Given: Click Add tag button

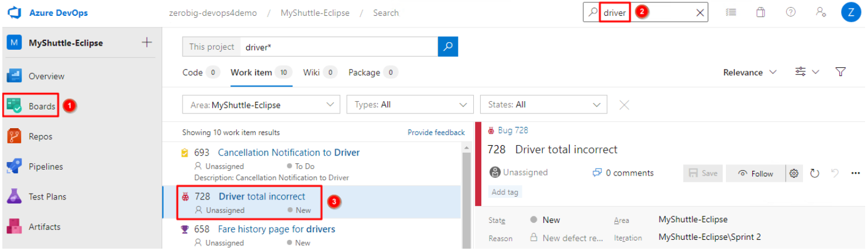Looking at the screenshot, I should (506, 192).
